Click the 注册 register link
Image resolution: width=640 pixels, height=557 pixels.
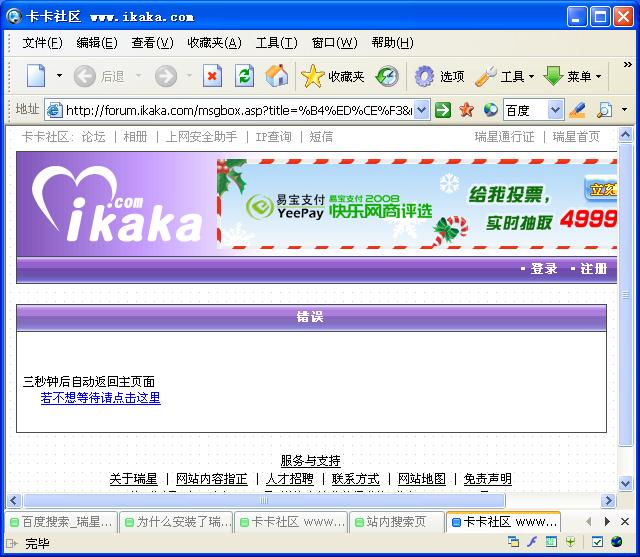coord(594,269)
